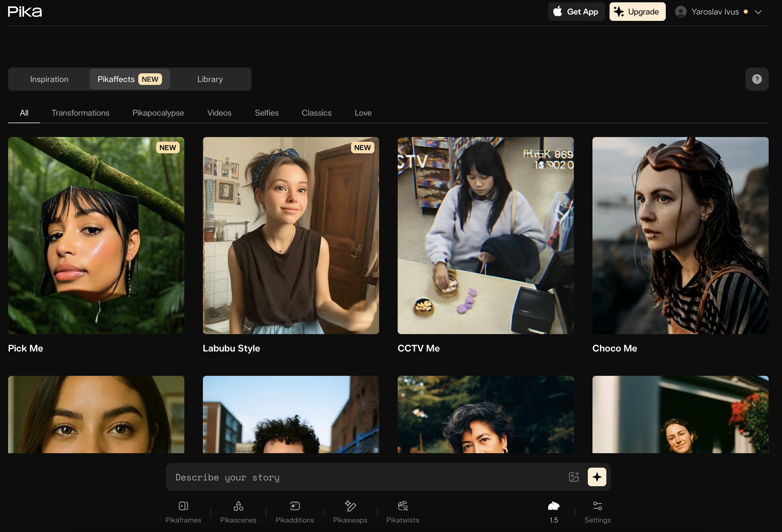
Task: Expand the Yaroslav Ivus account menu
Action: [758, 12]
